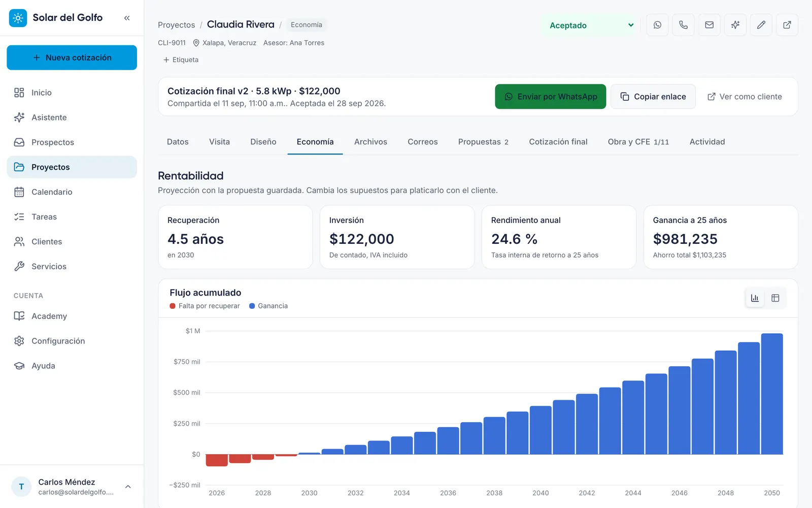Viewport: 812px width, 508px height.
Task: Click the 2050 bar in chart
Action: point(772,394)
